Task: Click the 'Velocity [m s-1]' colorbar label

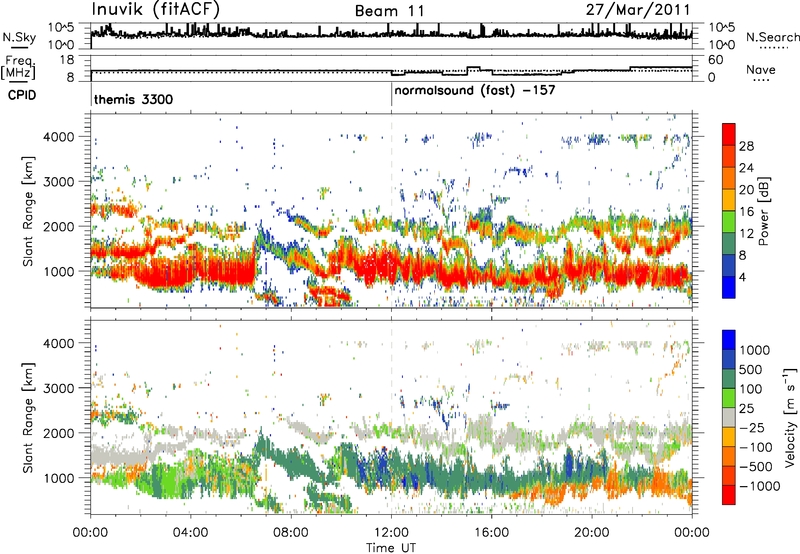Action: pos(790,417)
